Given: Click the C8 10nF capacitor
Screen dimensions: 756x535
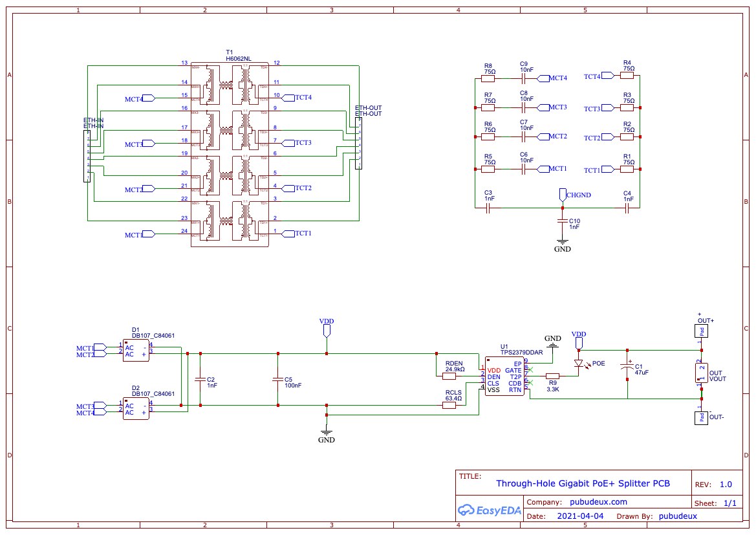Looking at the screenshot, I should pyautogui.click(x=524, y=107).
